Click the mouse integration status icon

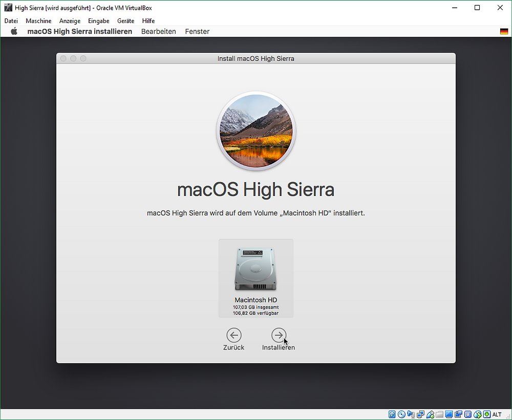point(477,414)
